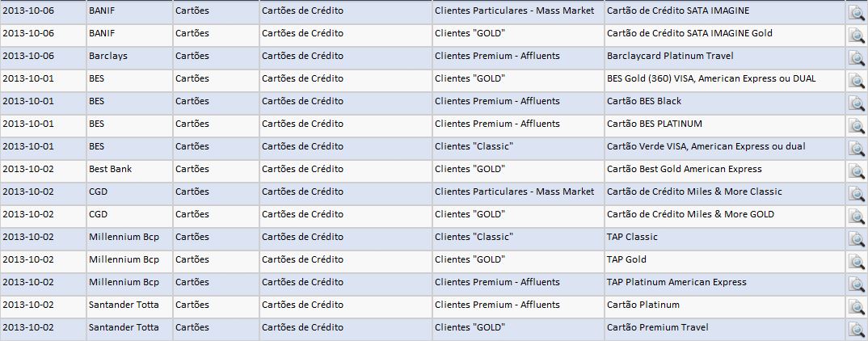This screenshot has width=868, height=341.
Task: View TAP Platinum American Express details
Action: 856,284
